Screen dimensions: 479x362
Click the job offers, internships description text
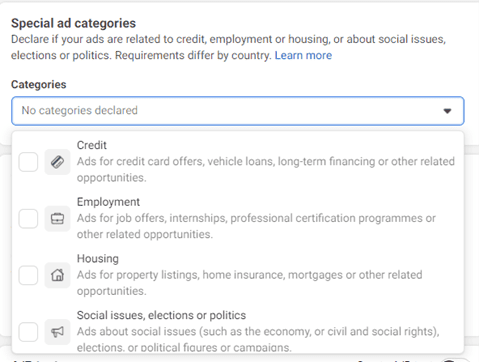[x=256, y=226]
